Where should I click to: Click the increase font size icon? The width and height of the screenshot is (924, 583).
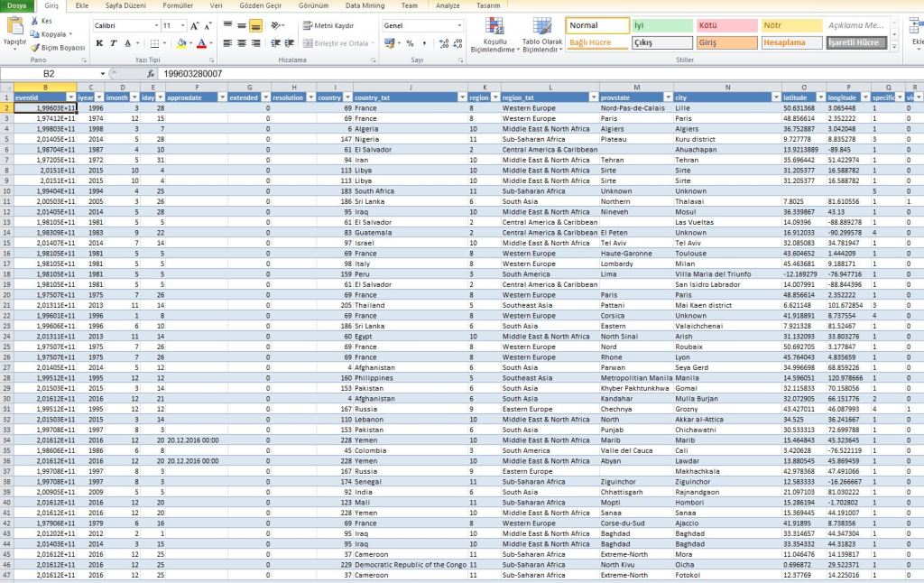click(x=194, y=26)
